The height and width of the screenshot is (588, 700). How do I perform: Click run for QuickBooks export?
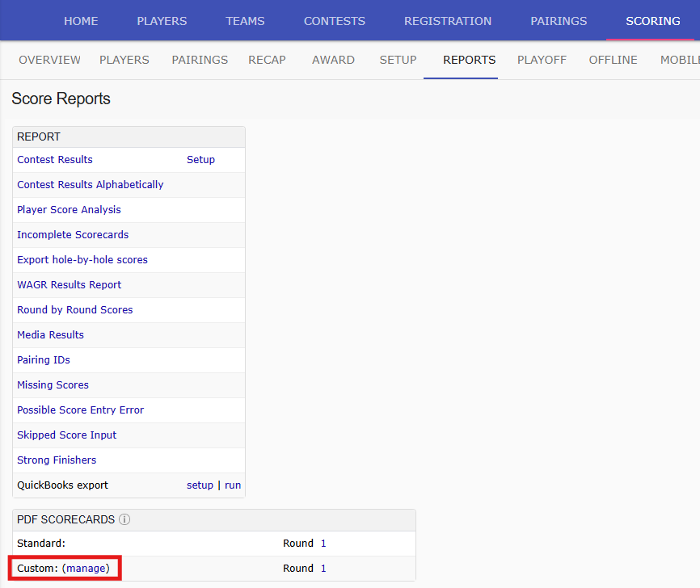(233, 485)
